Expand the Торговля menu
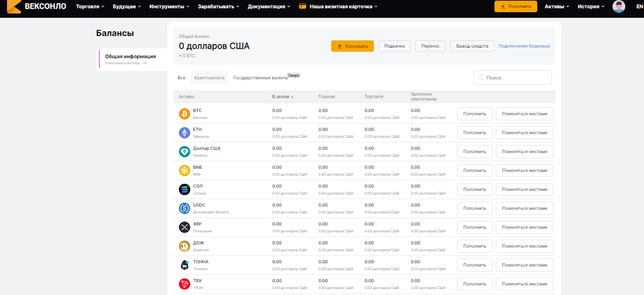This screenshot has height=295, width=644. (x=90, y=6)
